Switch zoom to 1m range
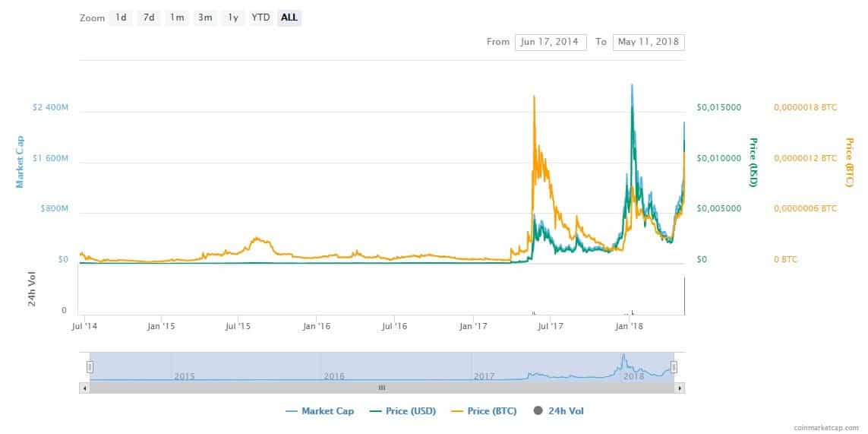 (176, 17)
